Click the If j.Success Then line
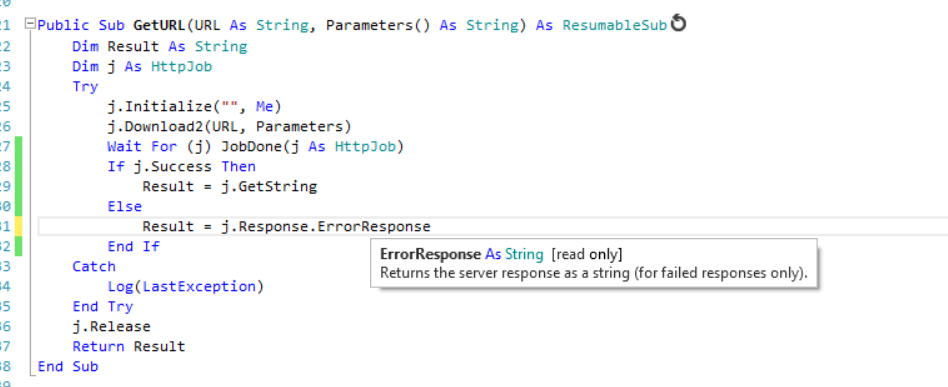Screen dimensions: 948x387 181,166
